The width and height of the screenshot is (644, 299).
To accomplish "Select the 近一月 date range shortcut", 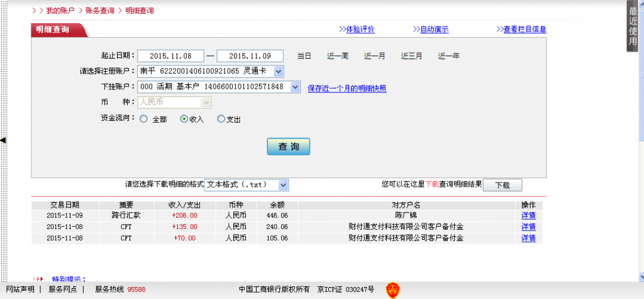I will coord(375,56).
